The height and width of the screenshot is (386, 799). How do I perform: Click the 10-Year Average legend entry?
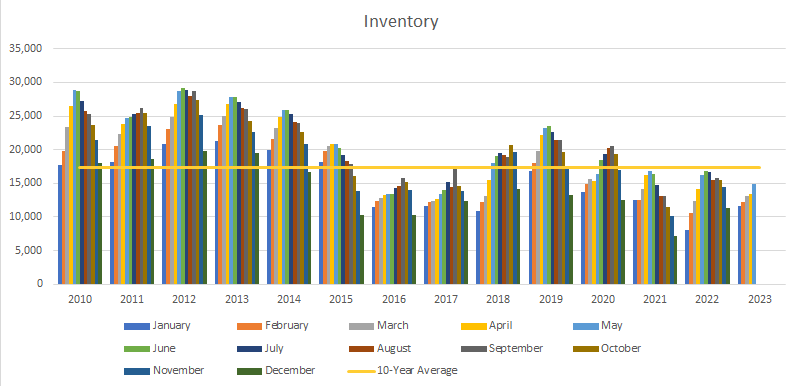pyautogui.click(x=403, y=371)
